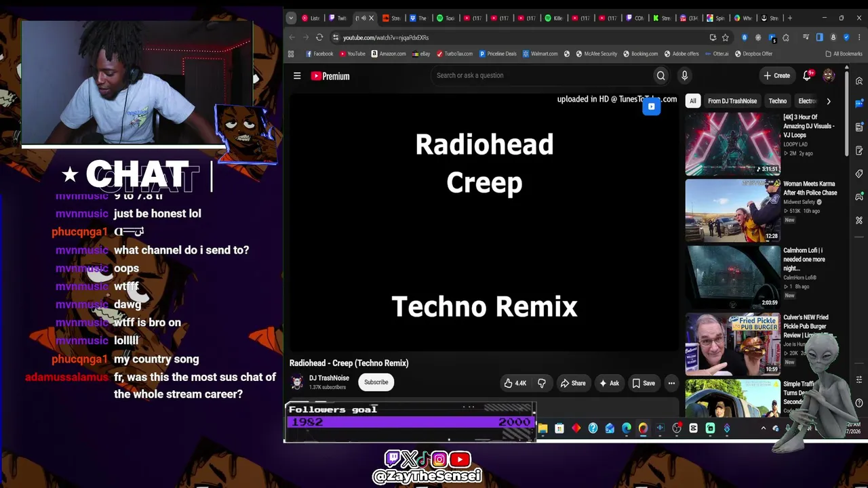Open File Explorer from the taskbar
This screenshot has width=868, height=488.
tap(542, 428)
